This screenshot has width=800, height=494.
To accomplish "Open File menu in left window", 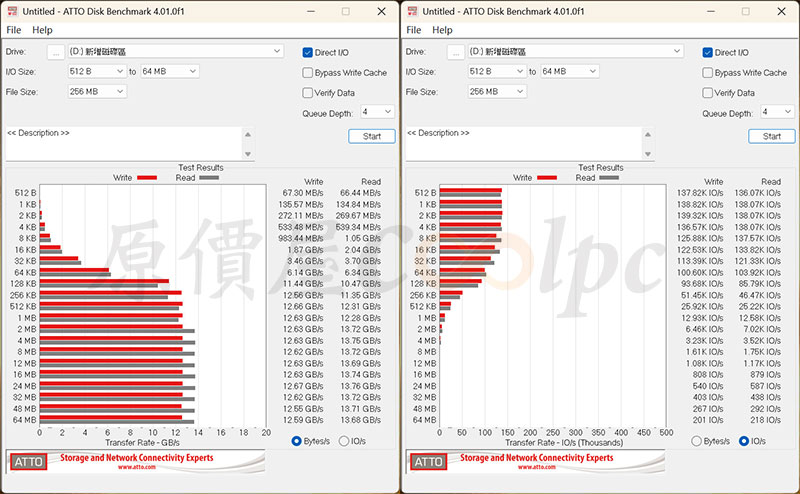I will pos(14,30).
